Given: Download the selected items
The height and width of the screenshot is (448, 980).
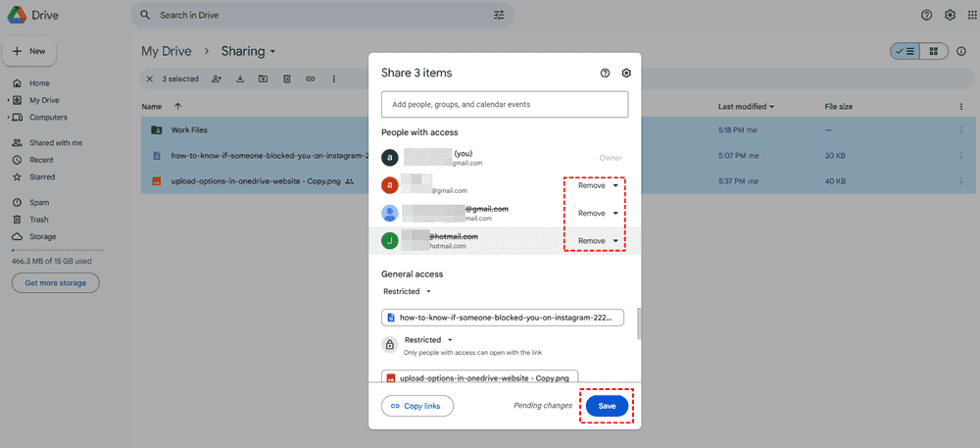Looking at the screenshot, I should [x=239, y=78].
